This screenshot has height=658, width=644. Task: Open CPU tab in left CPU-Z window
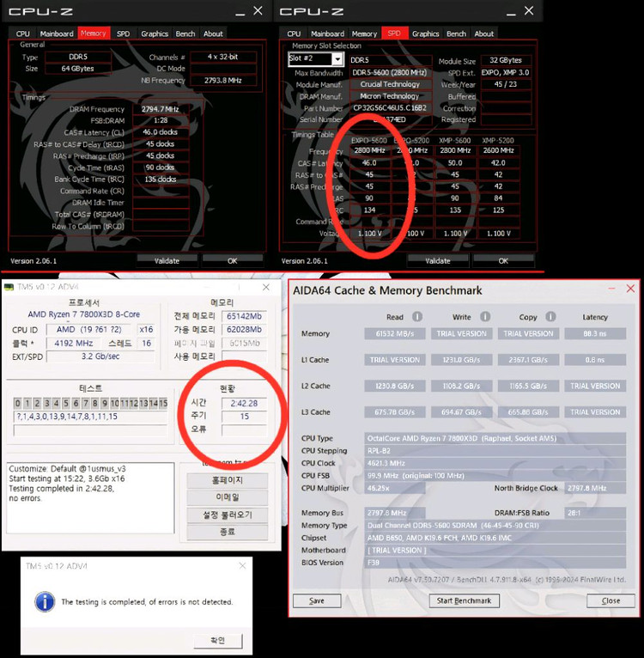[22, 34]
